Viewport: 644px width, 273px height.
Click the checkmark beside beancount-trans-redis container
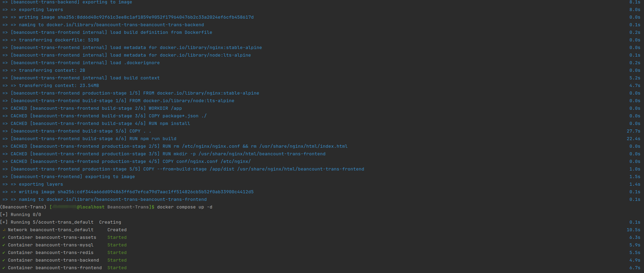(x=4, y=252)
